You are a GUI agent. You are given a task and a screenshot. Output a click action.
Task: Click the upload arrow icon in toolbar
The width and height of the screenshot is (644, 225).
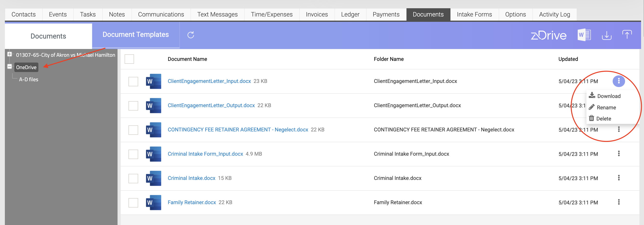(x=627, y=35)
